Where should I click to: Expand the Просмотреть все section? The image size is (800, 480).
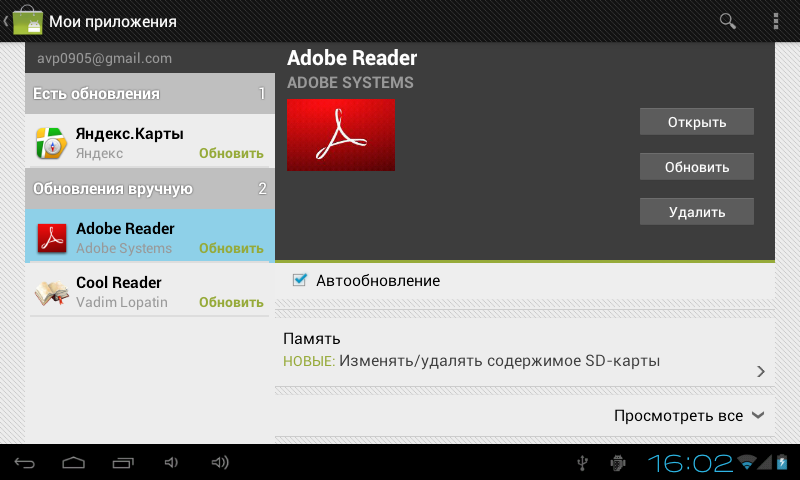pyautogui.click(x=689, y=415)
